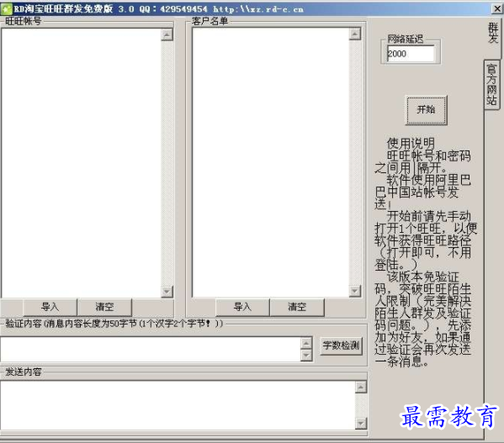Click scroll-up arrow of 发送内容 box
This screenshot has width=504, height=443.
[361, 388]
